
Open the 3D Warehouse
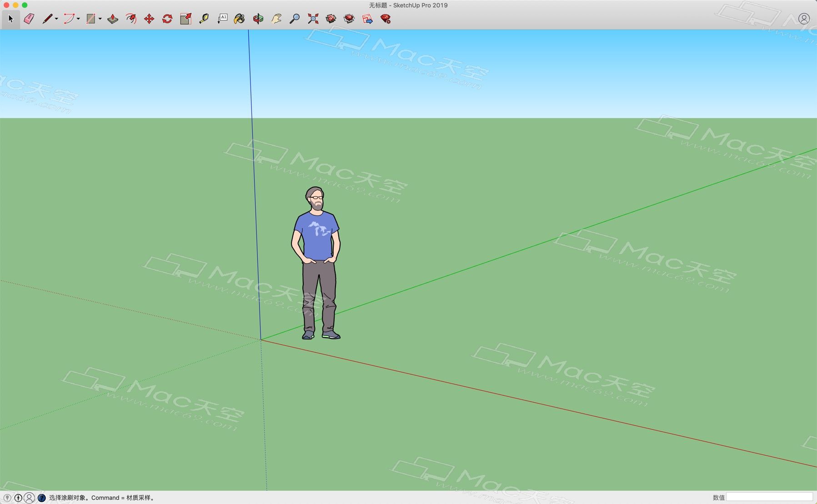331,19
